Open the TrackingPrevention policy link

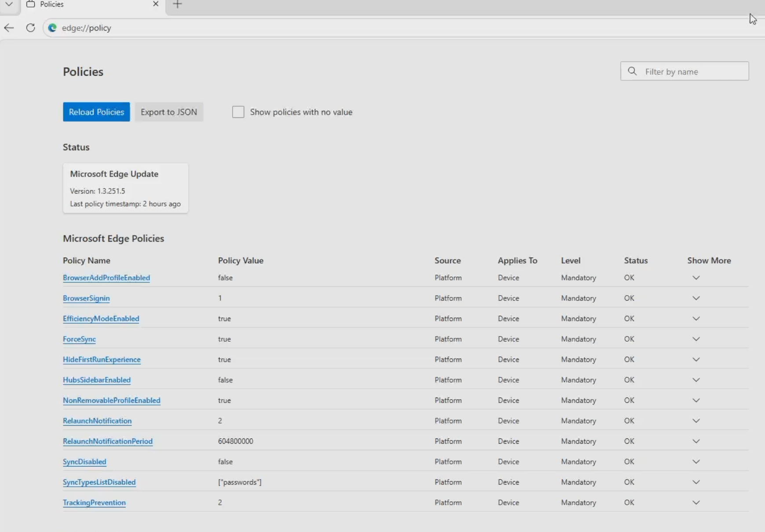click(94, 503)
